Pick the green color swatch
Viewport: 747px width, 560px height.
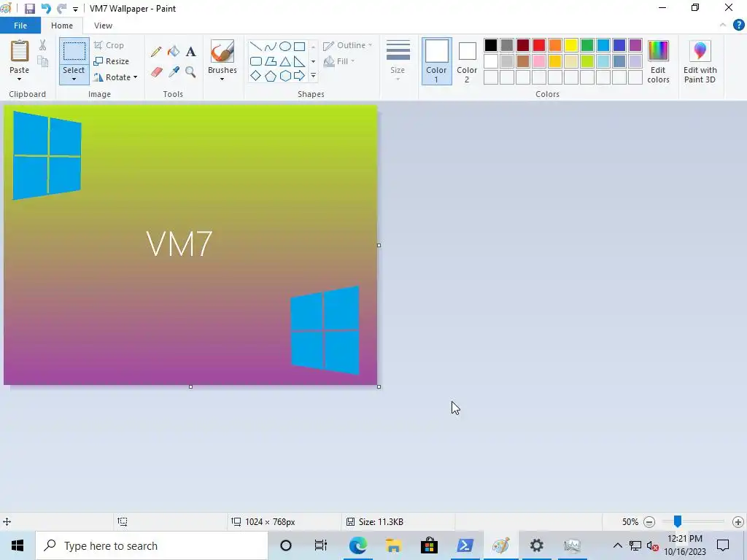pos(587,45)
